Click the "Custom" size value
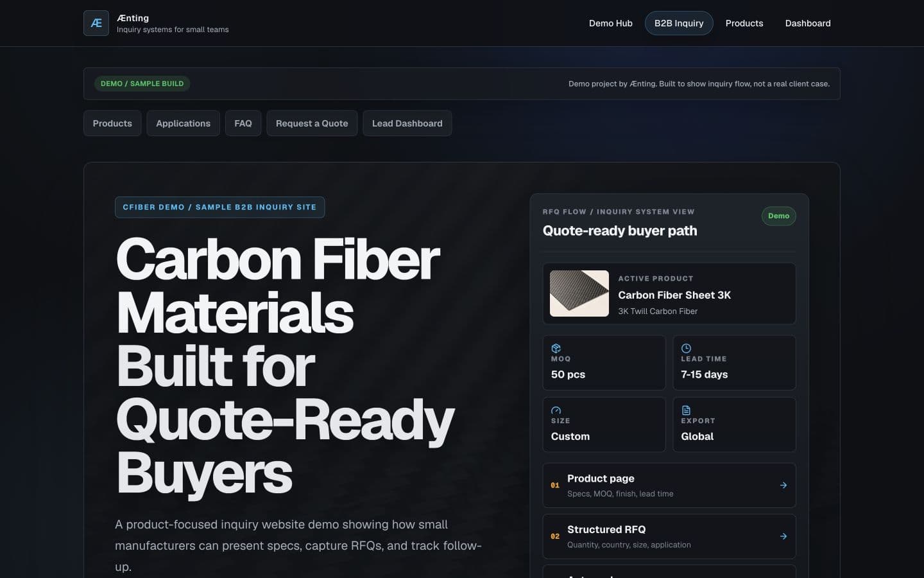Image resolution: width=924 pixels, height=578 pixels. click(x=570, y=436)
